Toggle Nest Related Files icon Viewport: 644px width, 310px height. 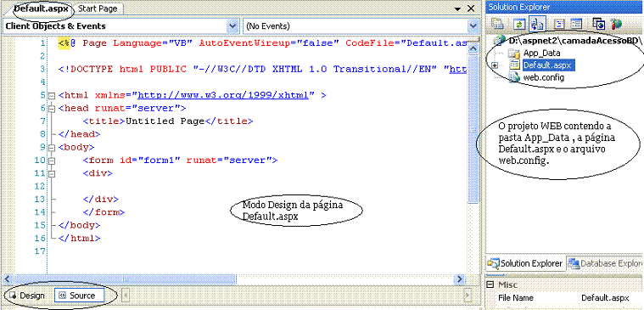click(537, 24)
